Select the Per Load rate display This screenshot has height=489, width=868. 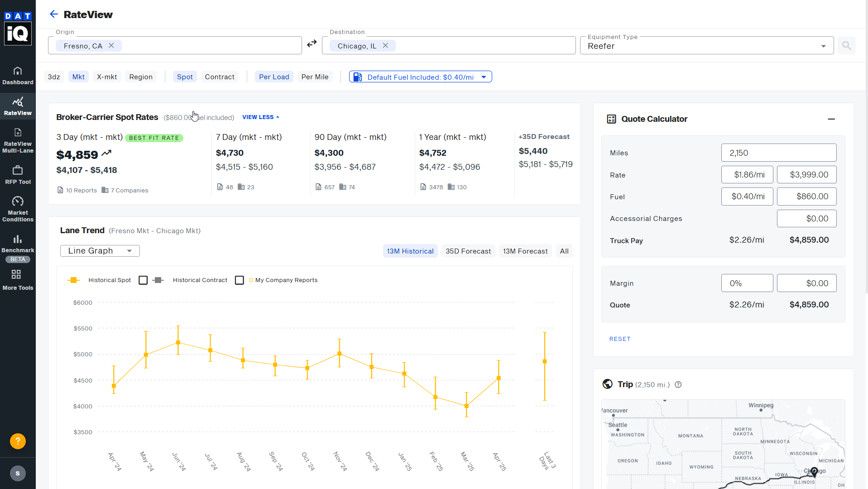[x=274, y=77]
